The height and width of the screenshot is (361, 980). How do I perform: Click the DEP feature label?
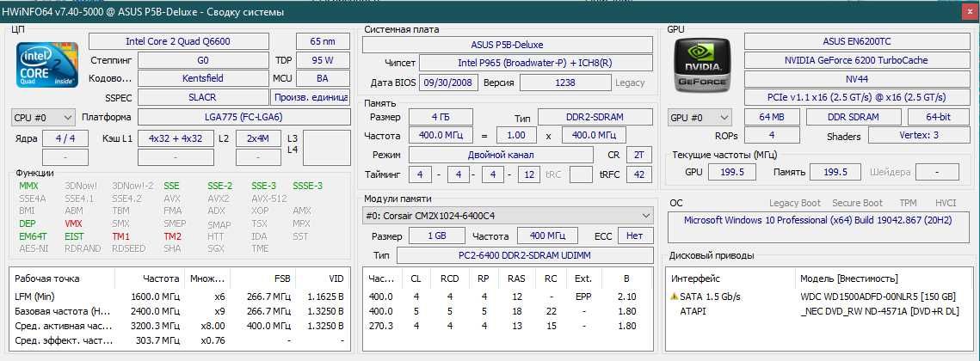tap(27, 223)
